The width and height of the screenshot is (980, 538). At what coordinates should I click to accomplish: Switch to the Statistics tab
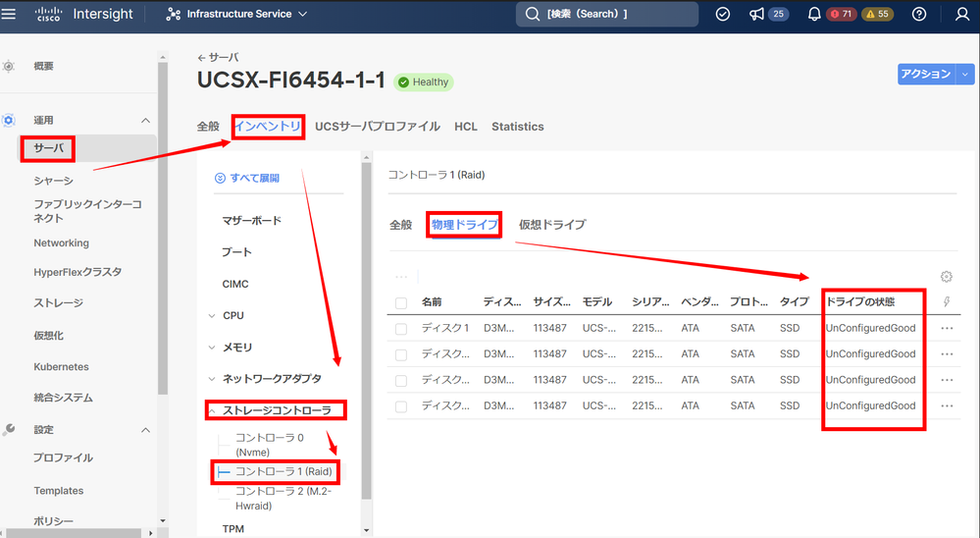(x=518, y=127)
